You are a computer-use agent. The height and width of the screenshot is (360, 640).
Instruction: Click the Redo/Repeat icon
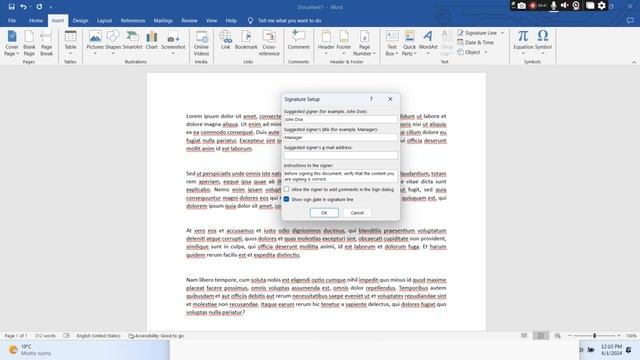point(39,7)
